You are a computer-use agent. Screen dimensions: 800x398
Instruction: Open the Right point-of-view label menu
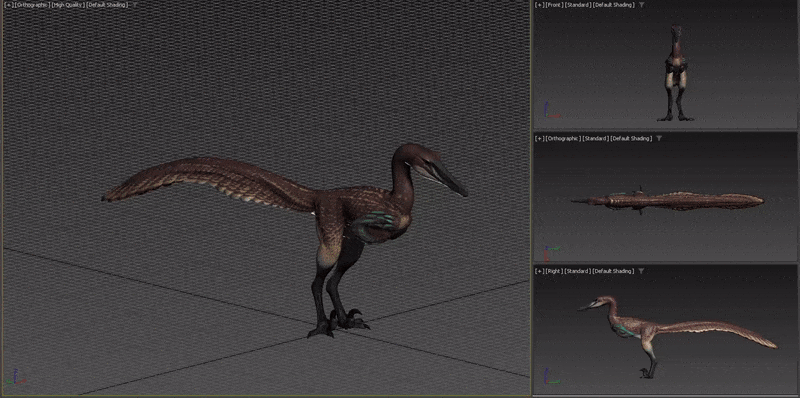(x=554, y=271)
